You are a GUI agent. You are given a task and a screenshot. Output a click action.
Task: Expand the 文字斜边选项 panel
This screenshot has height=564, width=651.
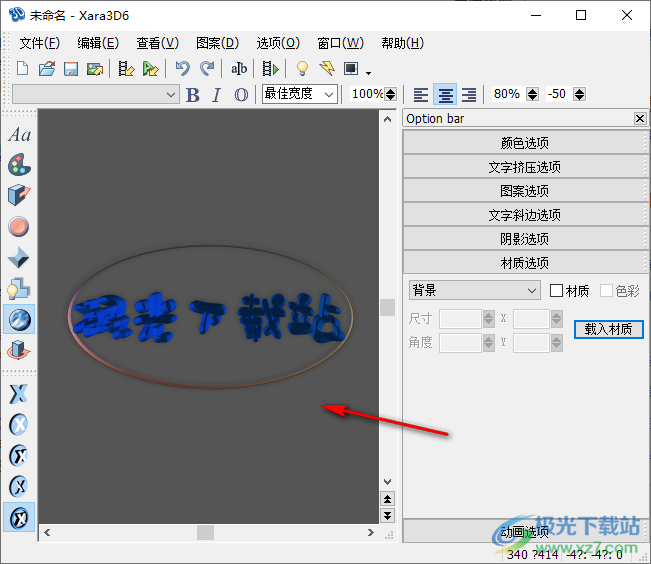pos(525,215)
